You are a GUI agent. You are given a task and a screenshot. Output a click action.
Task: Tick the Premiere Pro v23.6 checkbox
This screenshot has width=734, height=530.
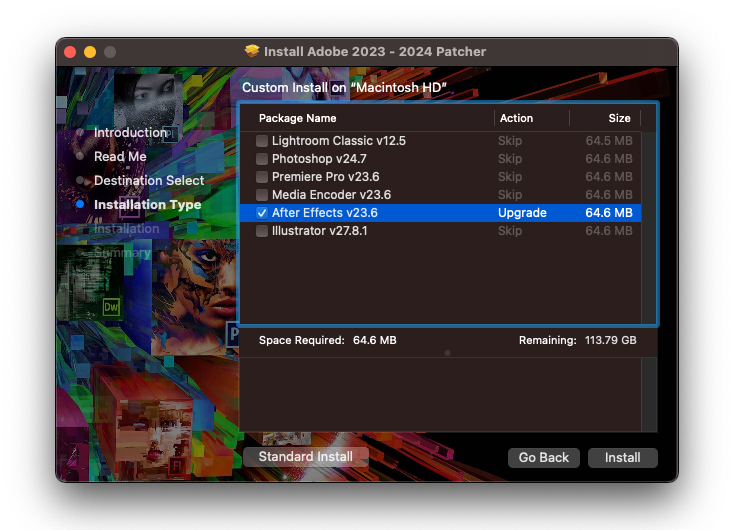coord(262,177)
